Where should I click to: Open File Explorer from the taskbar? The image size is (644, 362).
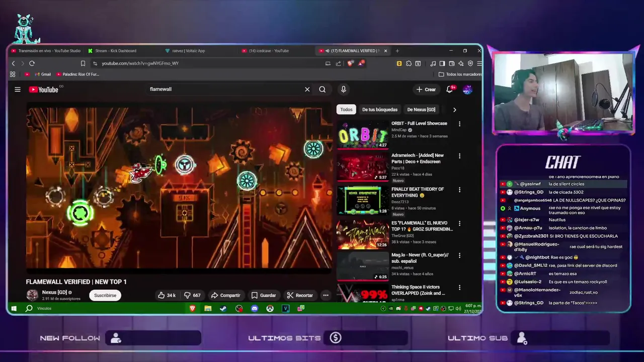(x=208, y=308)
